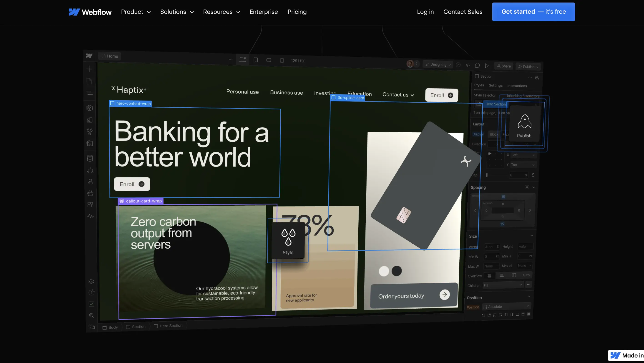Open the CMS Collections panel
644x363 pixels.
(x=90, y=158)
